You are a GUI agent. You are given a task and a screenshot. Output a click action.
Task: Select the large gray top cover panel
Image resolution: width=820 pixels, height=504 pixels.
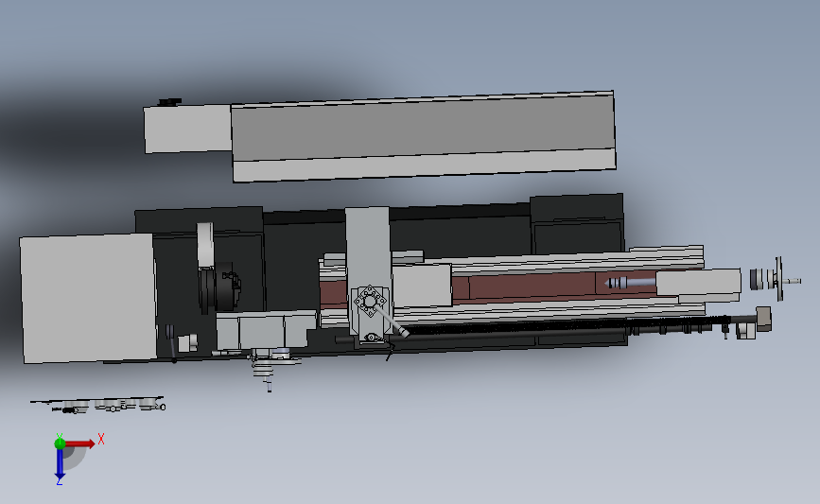[x=423, y=136]
